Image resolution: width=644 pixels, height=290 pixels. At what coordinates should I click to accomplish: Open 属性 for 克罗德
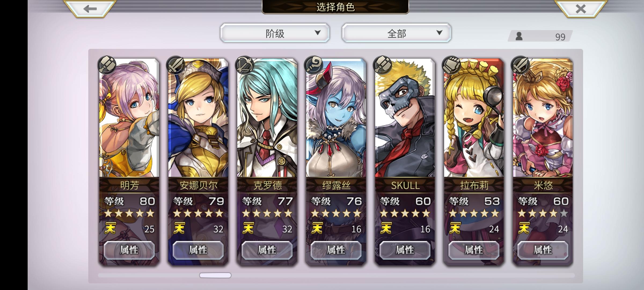coord(267,250)
